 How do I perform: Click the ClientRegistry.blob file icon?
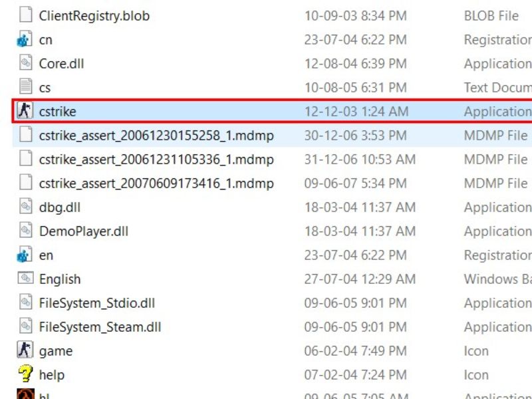[x=25, y=15]
